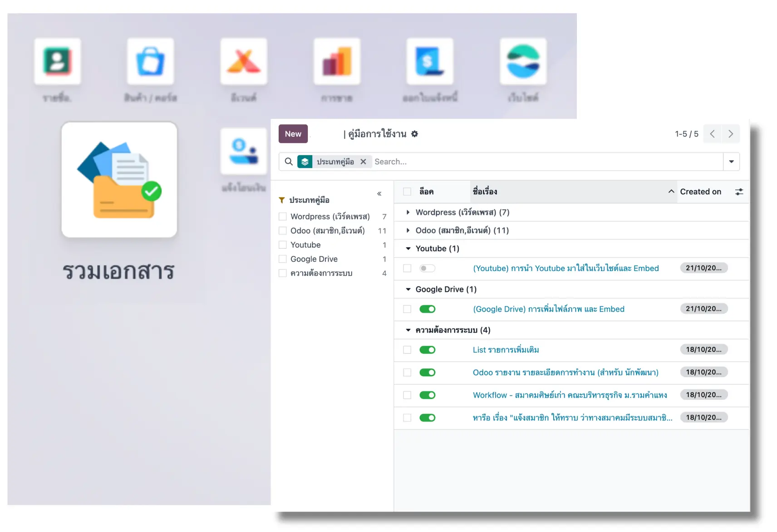
Task: Sort by the Created on column
Action: pos(700,192)
